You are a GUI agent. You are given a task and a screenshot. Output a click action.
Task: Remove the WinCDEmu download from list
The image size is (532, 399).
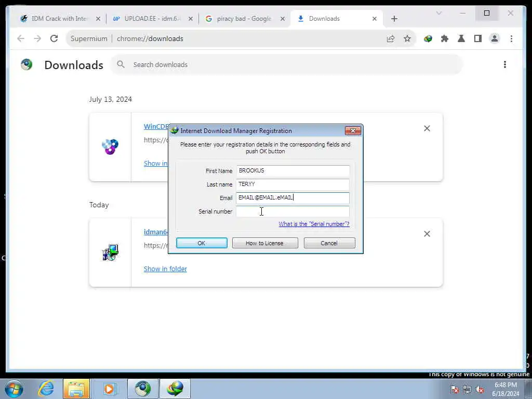click(x=427, y=128)
